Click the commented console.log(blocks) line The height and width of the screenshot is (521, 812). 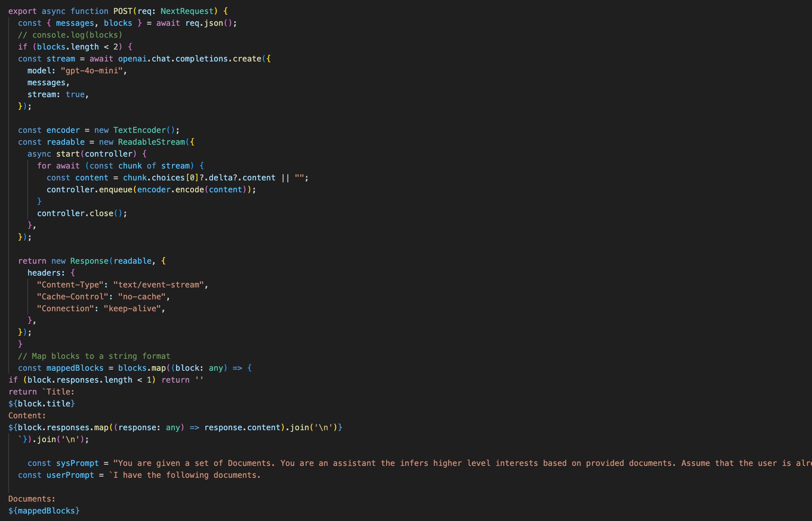click(70, 35)
